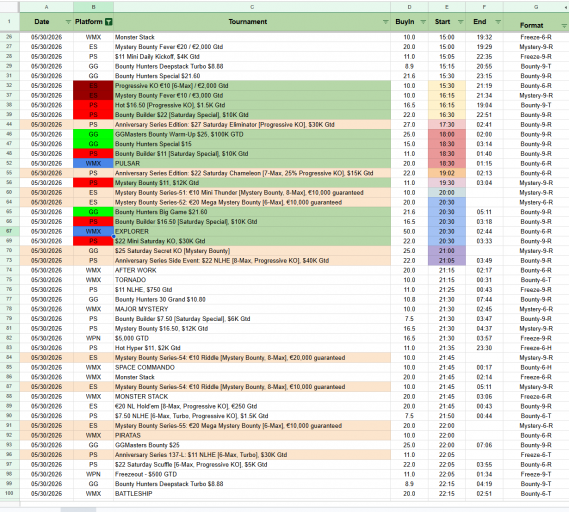Image resolution: width=569 pixels, height=512 pixels.
Task: Select the 'MAJOR MYSTERY' tournament cell
Action: click(252, 309)
